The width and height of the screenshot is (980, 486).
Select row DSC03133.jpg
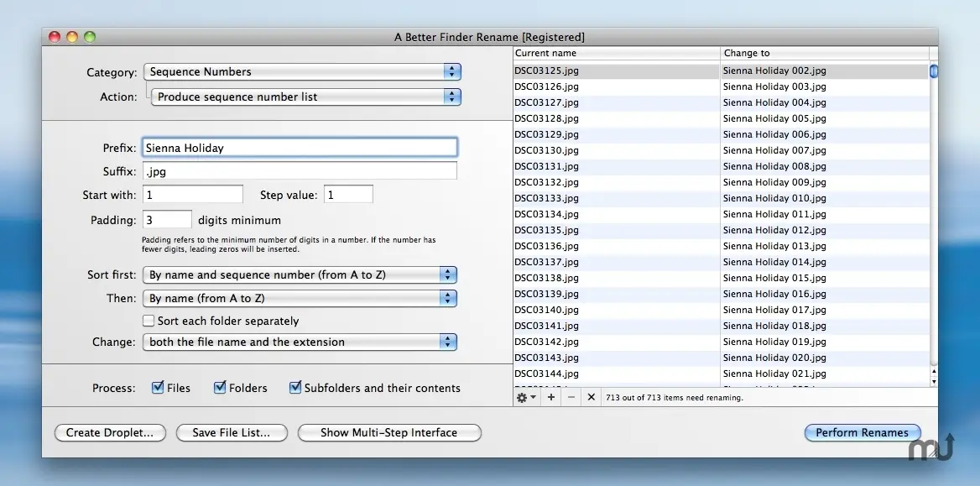coord(722,198)
